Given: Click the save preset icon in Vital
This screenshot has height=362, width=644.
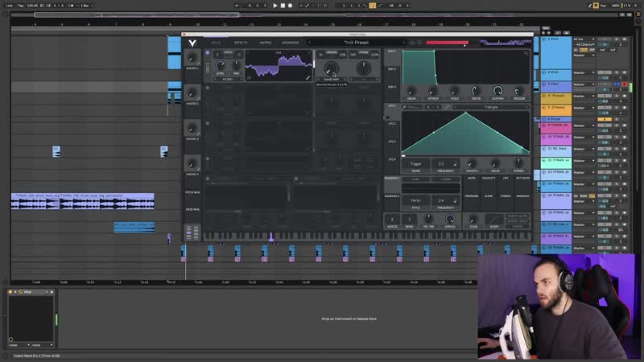Looking at the screenshot, I should (412, 43).
